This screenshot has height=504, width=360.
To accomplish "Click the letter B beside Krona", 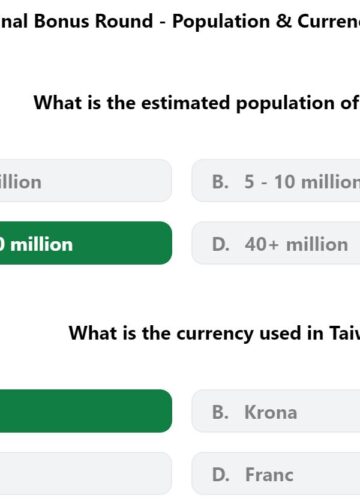I will click(x=220, y=412).
